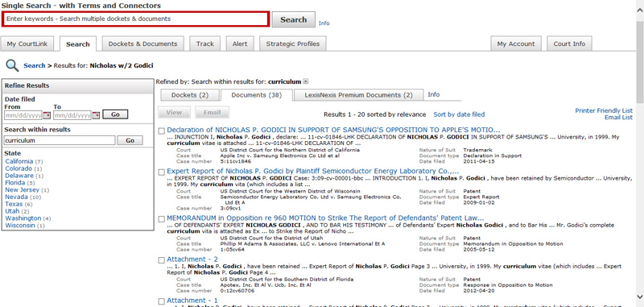Open the Date filed To calendar icon
The width and height of the screenshot is (644, 307).
96,115
